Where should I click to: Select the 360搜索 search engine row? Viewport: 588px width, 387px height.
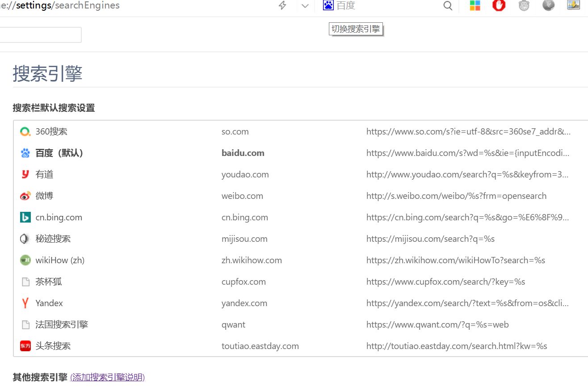click(x=51, y=132)
